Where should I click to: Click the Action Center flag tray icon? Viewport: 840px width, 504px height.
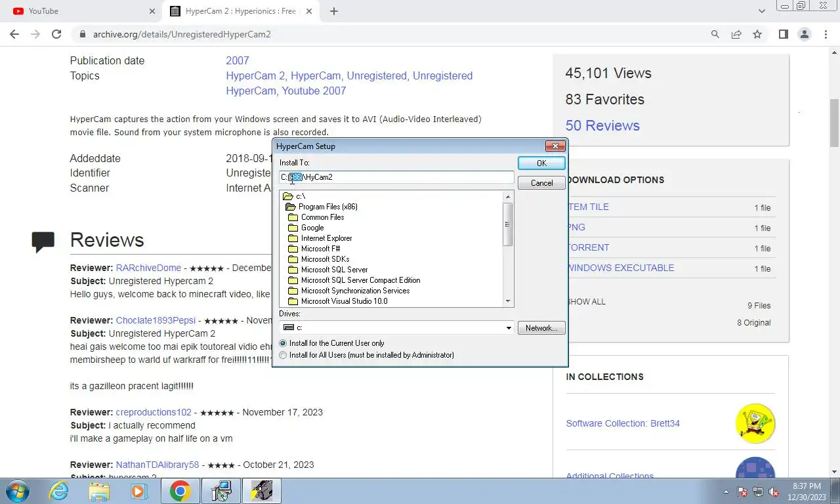pos(742,492)
